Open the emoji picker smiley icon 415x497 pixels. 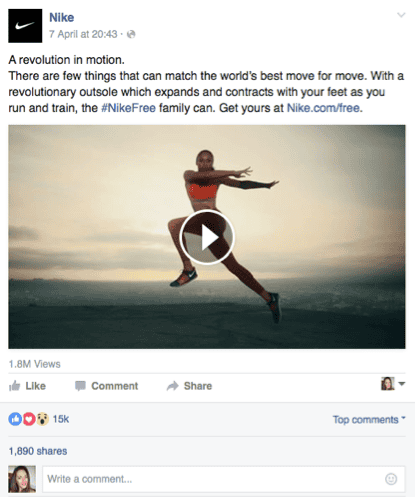[x=391, y=479]
